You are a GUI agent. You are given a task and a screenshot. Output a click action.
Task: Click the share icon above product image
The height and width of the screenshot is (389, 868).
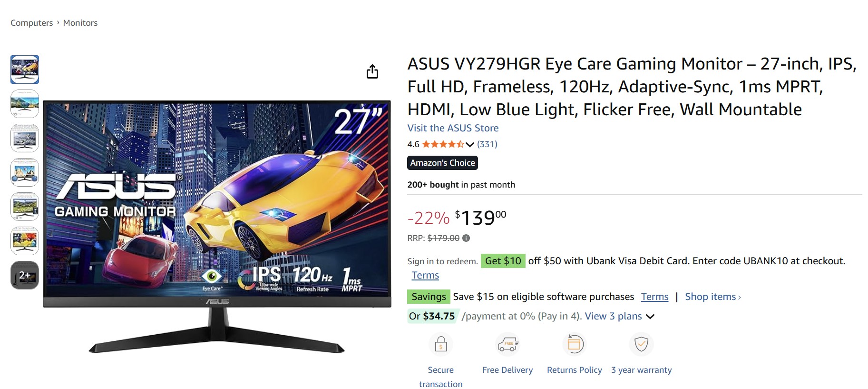(372, 71)
